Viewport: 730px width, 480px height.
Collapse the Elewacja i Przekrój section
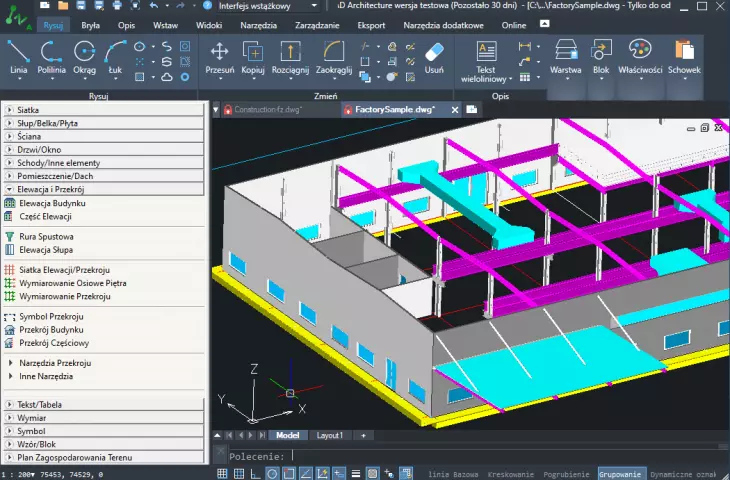tap(103, 189)
